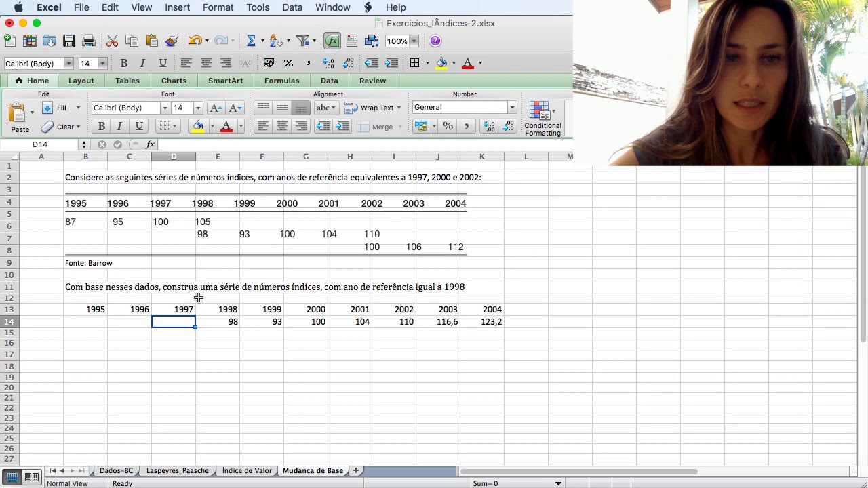The image size is (868, 488).
Task: Toggle Underline in the ribbon Font group
Action: click(x=139, y=126)
